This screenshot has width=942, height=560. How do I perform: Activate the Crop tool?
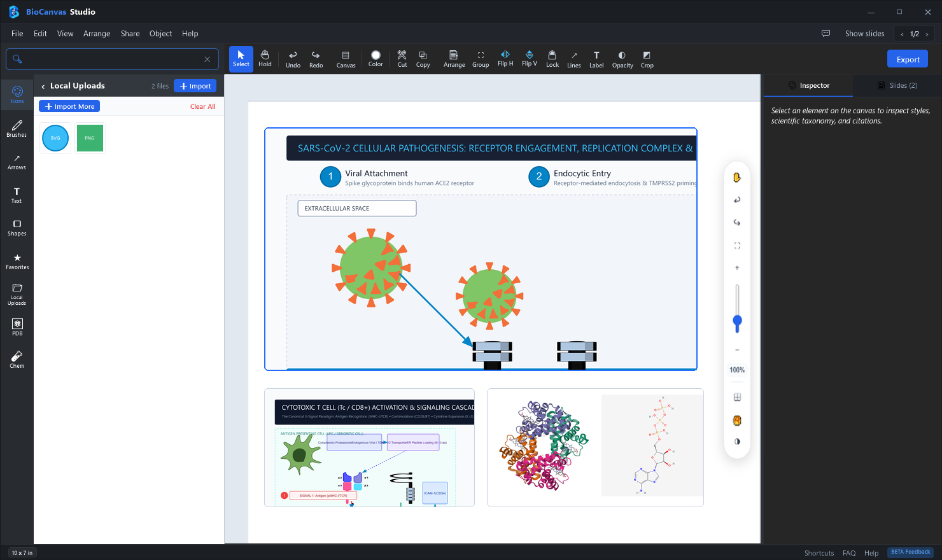point(647,59)
